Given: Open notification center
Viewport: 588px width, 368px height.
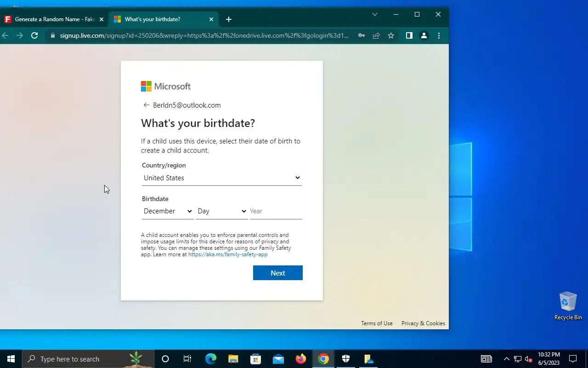Looking at the screenshot, I should tap(573, 359).
